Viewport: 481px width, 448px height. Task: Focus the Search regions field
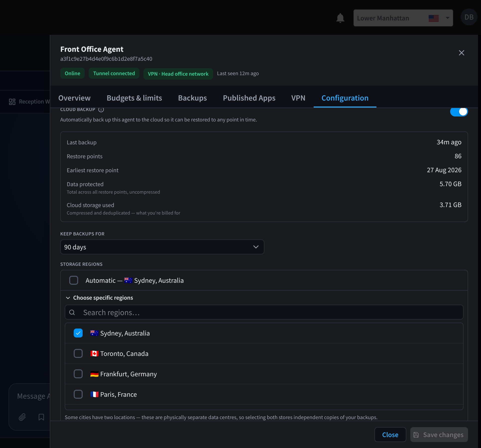264,312
